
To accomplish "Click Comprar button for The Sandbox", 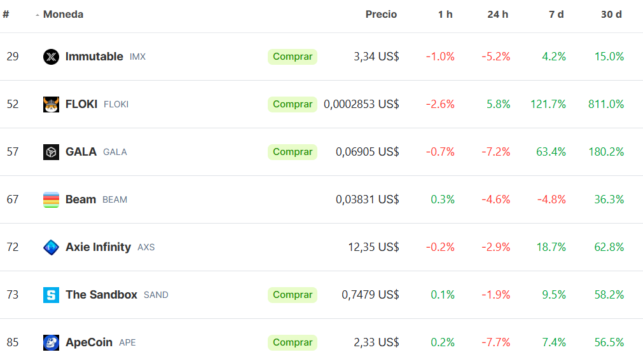I will tap(293, 295).
